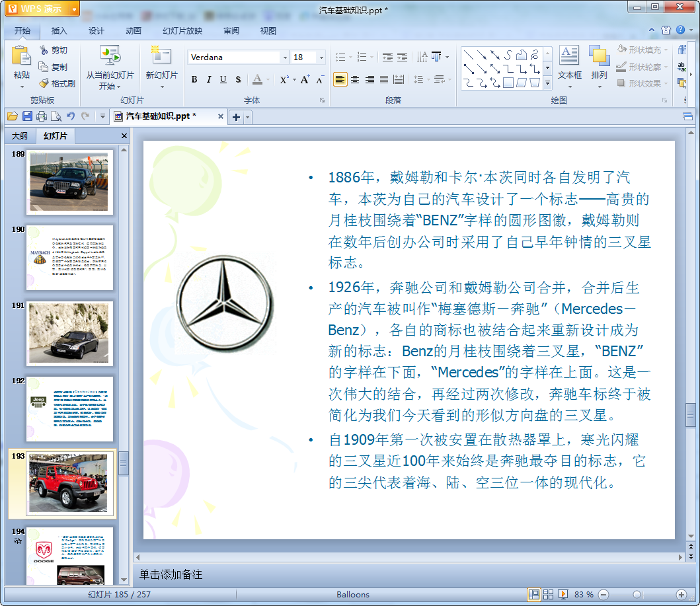Enable distributed alignment
This screenshot has height=606, width=700.
pos(399,80)
